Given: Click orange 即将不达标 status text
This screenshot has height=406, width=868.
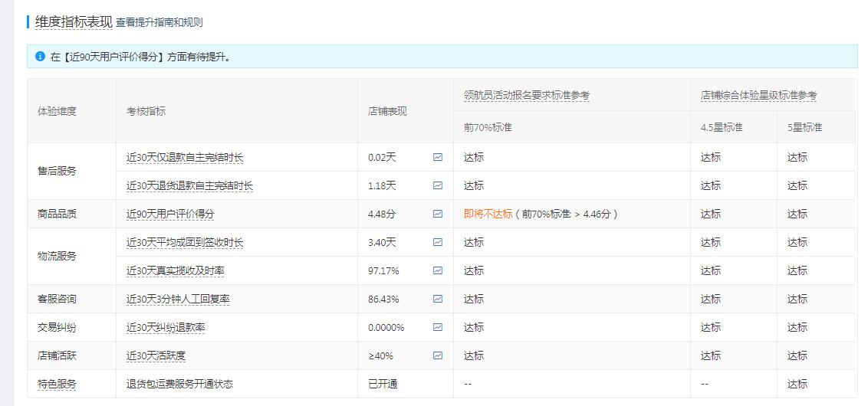Looking at the screenshot, I should pyautogui.click(x=488, y=214).
